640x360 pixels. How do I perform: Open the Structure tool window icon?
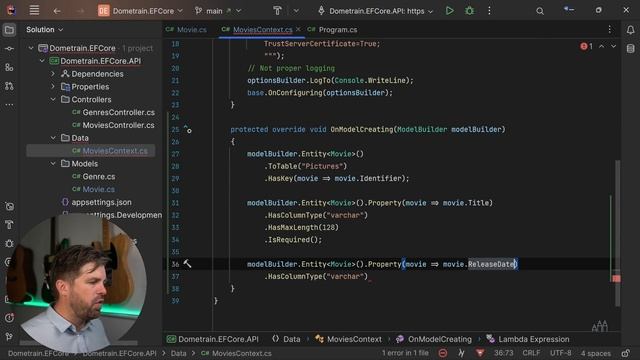[9, 67]
